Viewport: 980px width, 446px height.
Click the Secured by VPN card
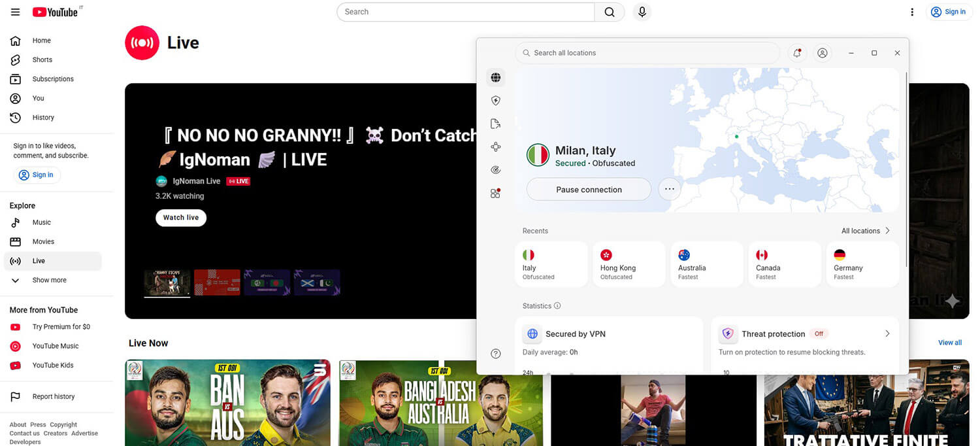point(609,346)
